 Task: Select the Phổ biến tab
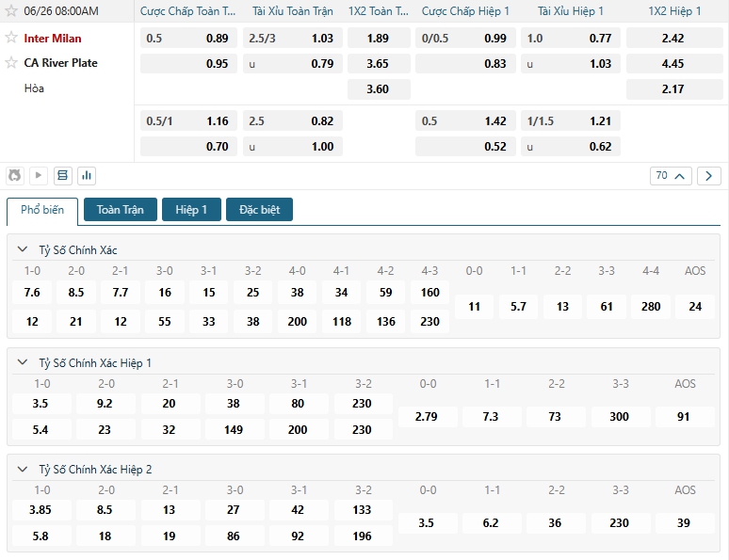[x=42, y=210]
